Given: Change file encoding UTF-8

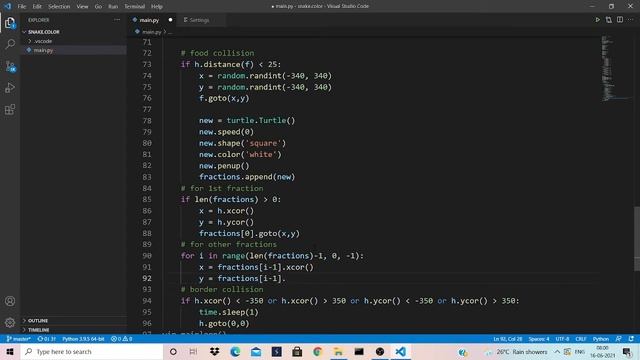Looking at the screenshot, I should point(562,339).
